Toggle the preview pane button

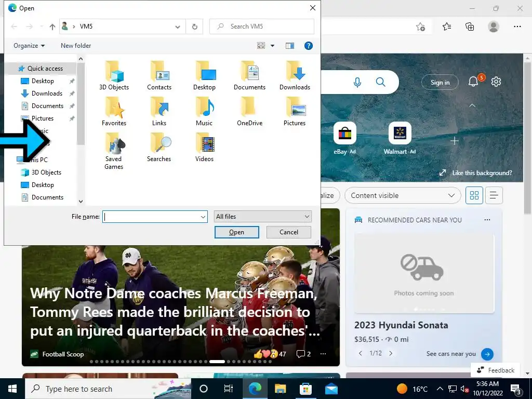[290, 46]
